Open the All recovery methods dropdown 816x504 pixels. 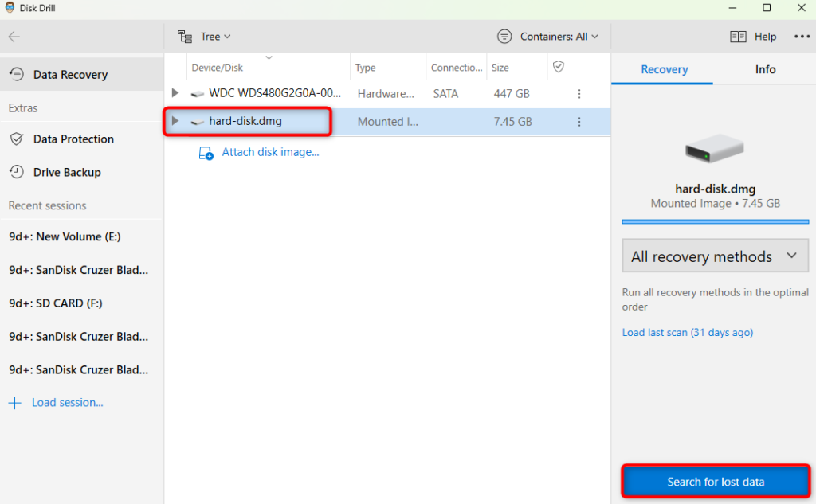714,256
